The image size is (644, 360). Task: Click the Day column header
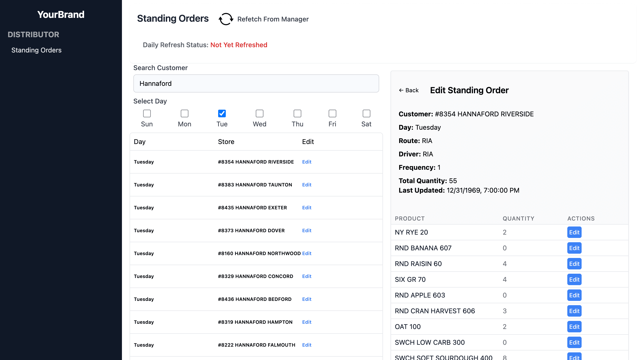[140, 142]
